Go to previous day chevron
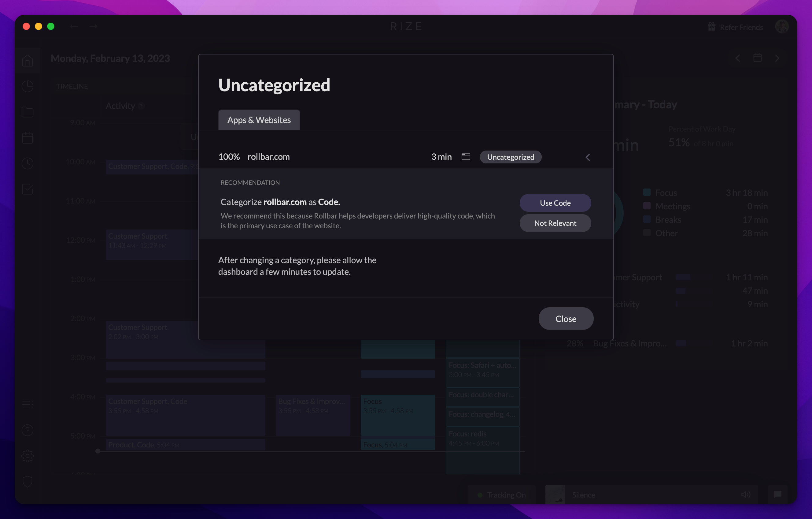 click(738, 58)
